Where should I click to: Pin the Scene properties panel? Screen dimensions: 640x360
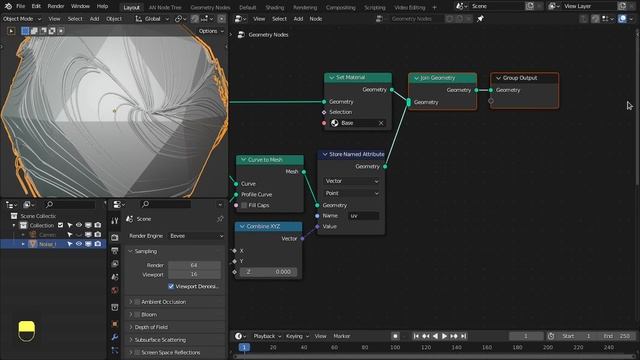click(x=220, y=219)
